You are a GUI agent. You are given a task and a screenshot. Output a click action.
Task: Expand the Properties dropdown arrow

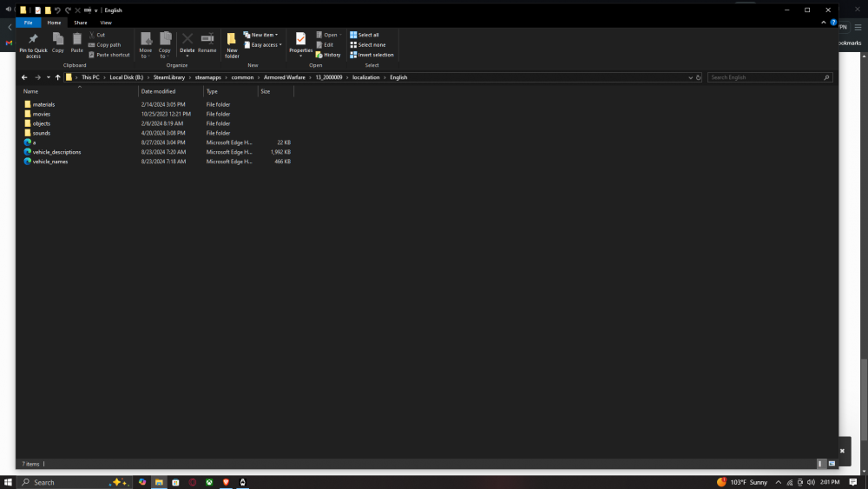pyautogui.click(x=300, y=56)
